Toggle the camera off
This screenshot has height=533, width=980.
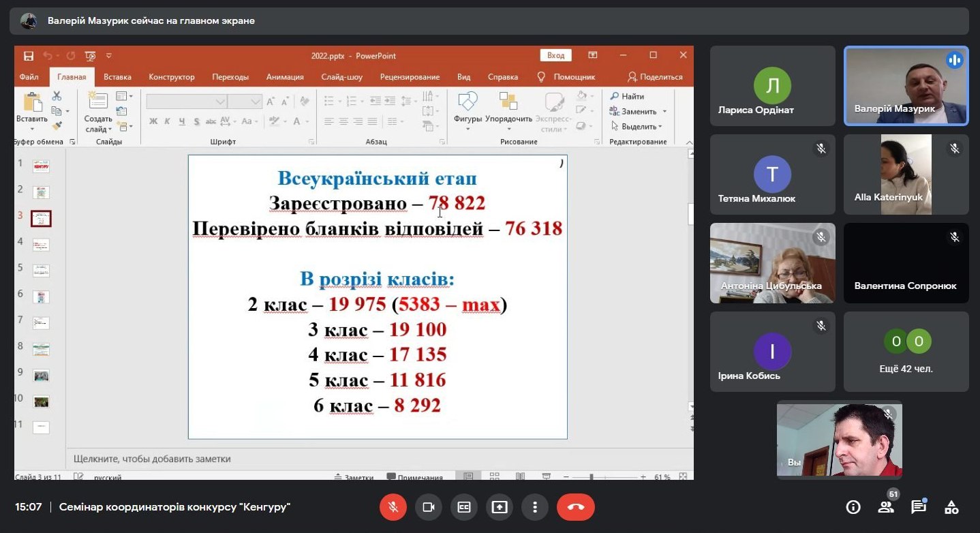point(429,507)
